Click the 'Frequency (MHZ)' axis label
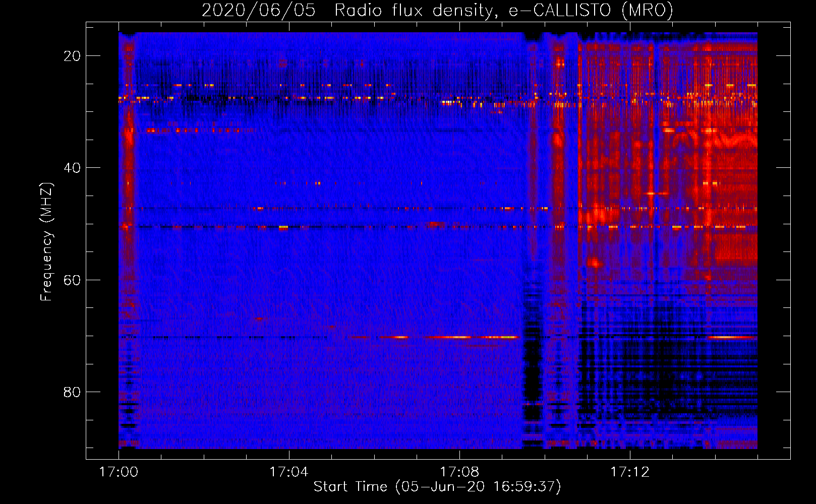The height and width of the screenshot is (504, 816). pos(46,242)
